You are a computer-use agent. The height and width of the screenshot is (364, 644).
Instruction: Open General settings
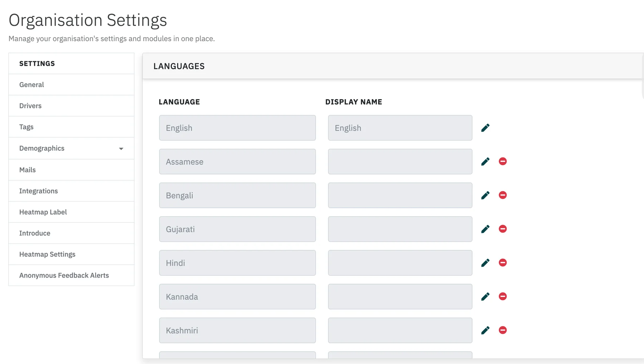coord(71,85)
